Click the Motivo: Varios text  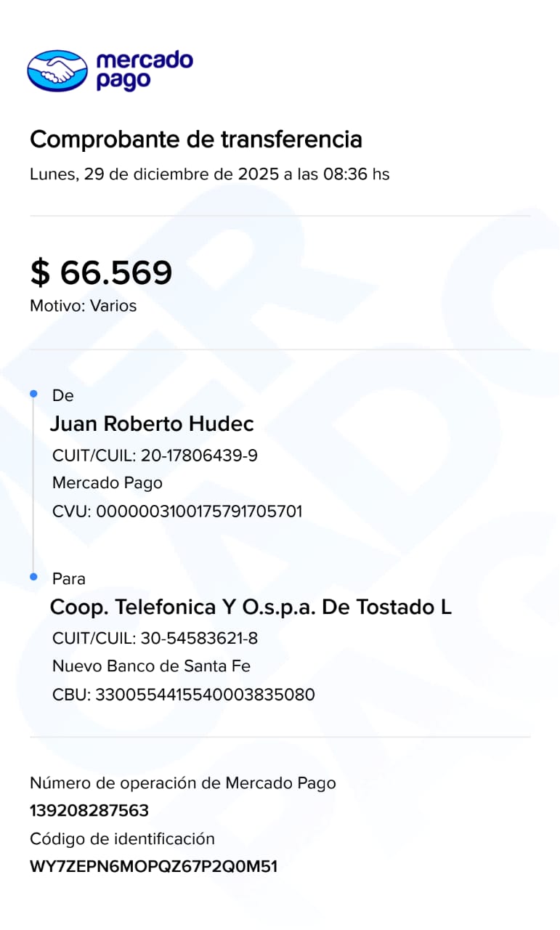pyautogui.click(x=83, y=306)
